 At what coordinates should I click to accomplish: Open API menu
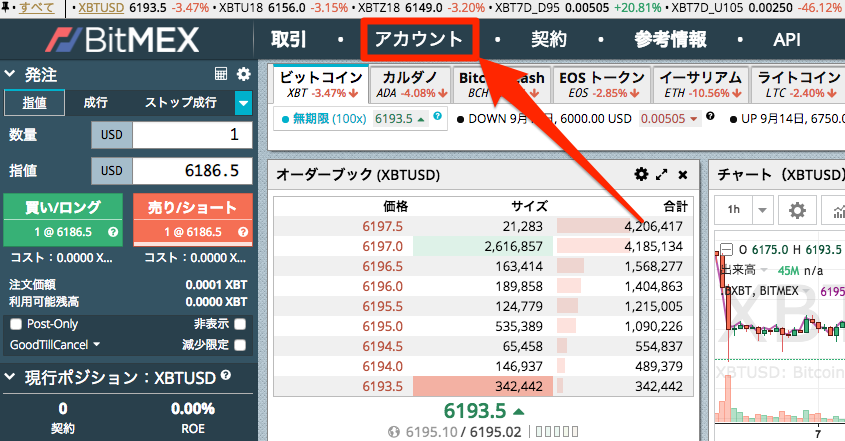pos(787,39)
